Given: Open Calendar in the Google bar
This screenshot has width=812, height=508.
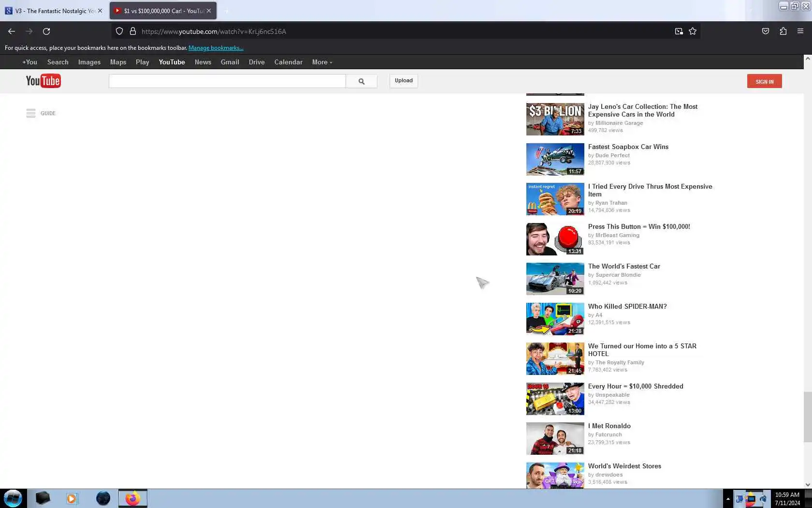Looking at the screenshot, I should pyautogui.click(x=289, y=62).
